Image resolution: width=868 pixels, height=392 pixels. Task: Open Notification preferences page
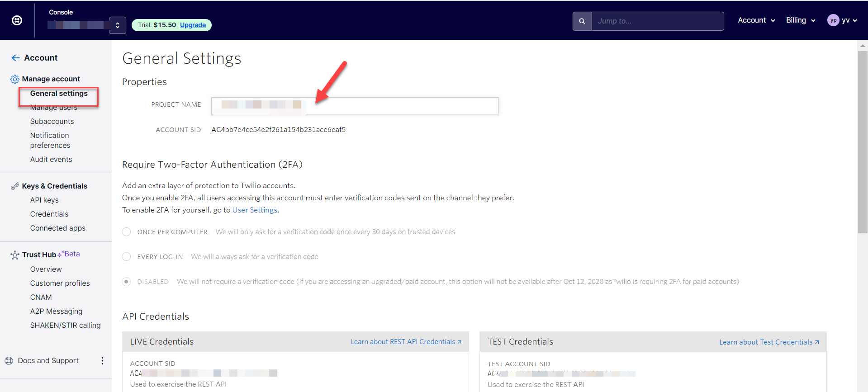[50, 140]
